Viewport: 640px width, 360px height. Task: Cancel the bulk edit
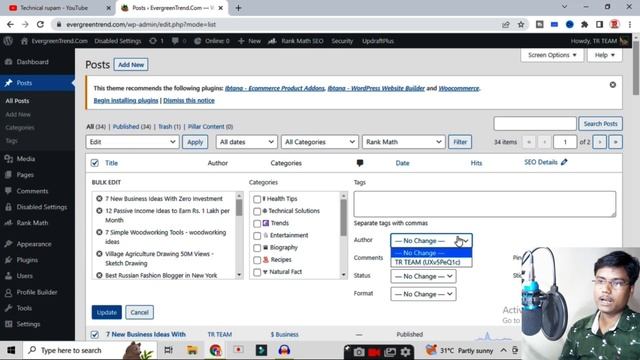click(x=139, y=312)
